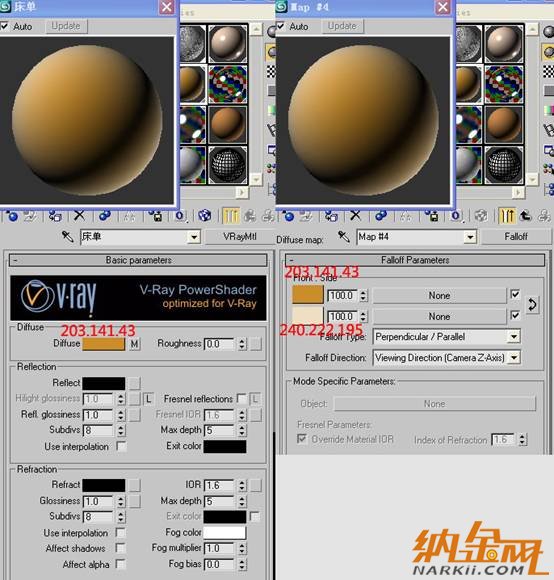Toggle Fresnel reflections checkbox
Image resolution: width=554 pixels, height=580 pixels.
click(x=241, y=399)
